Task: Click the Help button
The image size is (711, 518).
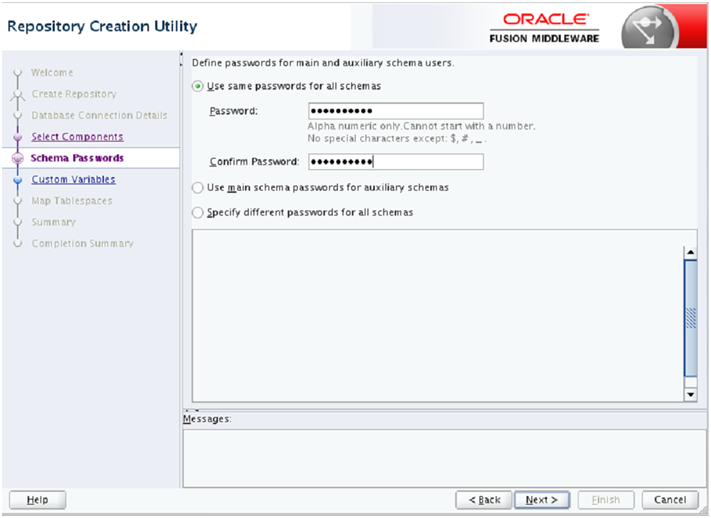Action: click(x=38, y=500)
